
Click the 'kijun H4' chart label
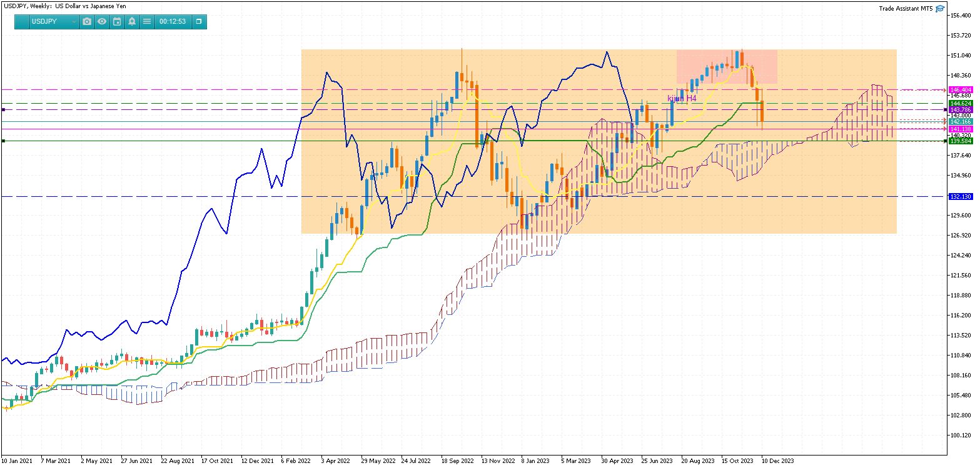(x=682, y=98)
